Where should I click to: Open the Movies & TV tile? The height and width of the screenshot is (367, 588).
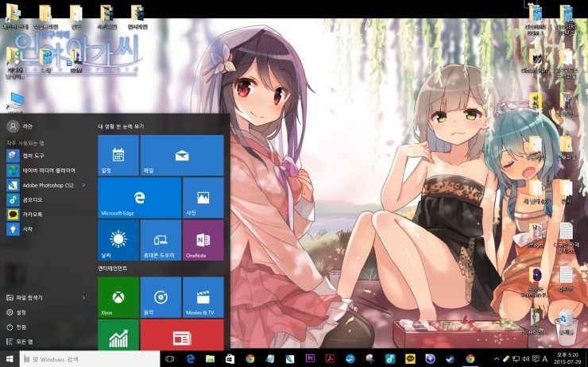click(x=203, y=297)
